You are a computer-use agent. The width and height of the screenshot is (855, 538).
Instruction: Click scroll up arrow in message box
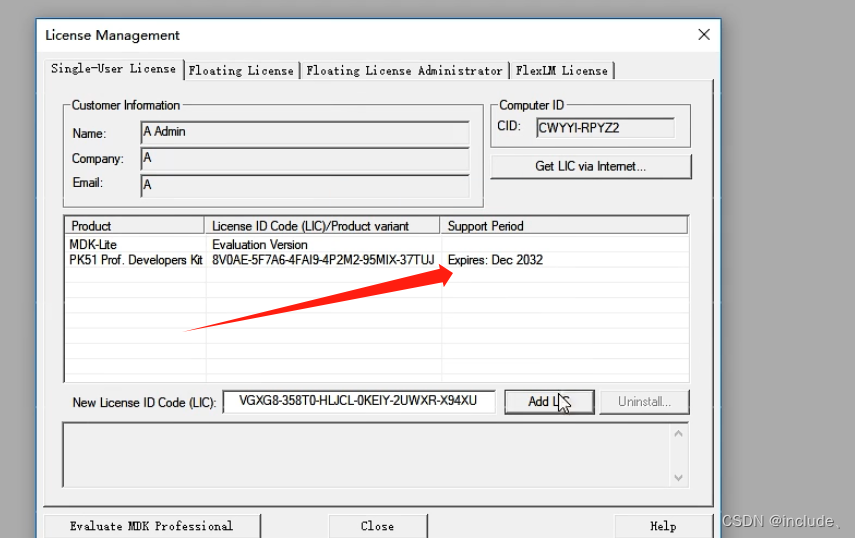point(678,434)
